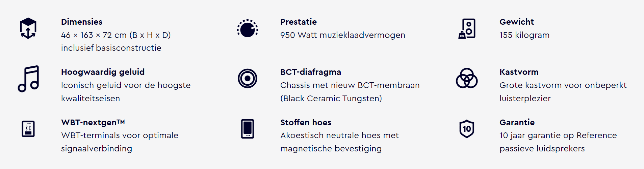Click the BCT-diafragma heading
644x169 pixels.
click(x=311, y=72)
